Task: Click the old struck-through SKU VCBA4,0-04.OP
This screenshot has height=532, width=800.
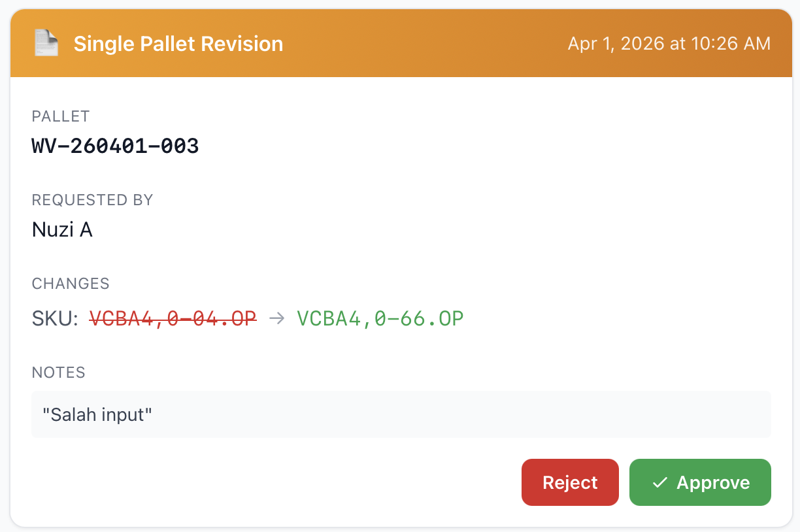Action: [173, 319]
